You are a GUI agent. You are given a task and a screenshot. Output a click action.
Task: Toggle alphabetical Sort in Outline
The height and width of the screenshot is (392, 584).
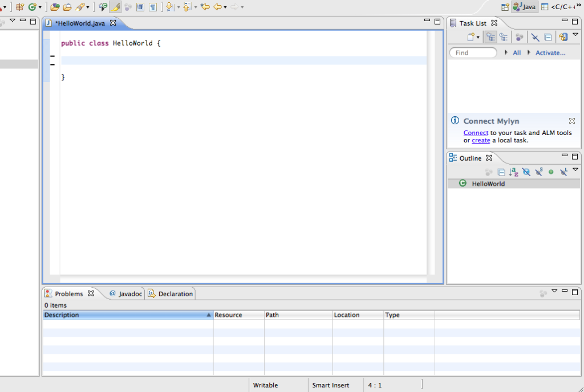pyautogui.click(x=514, y=172)
